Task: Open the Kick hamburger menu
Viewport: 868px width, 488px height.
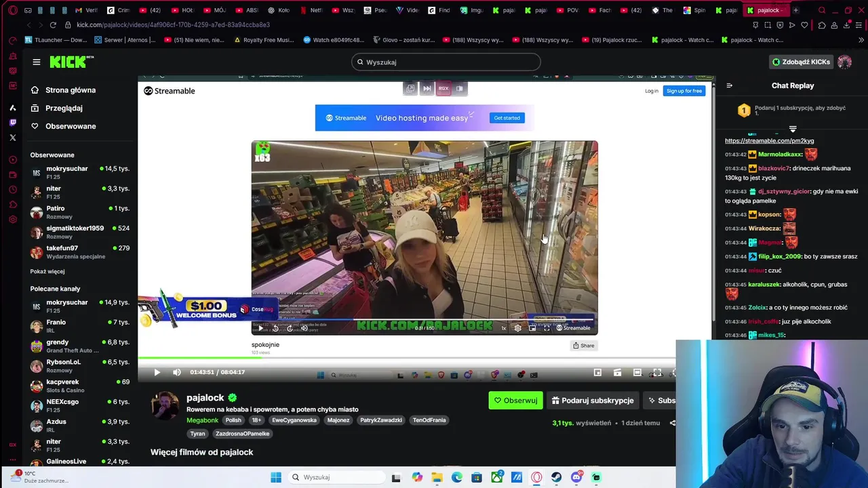Action: pyautogui.click(x=37, y=62)
